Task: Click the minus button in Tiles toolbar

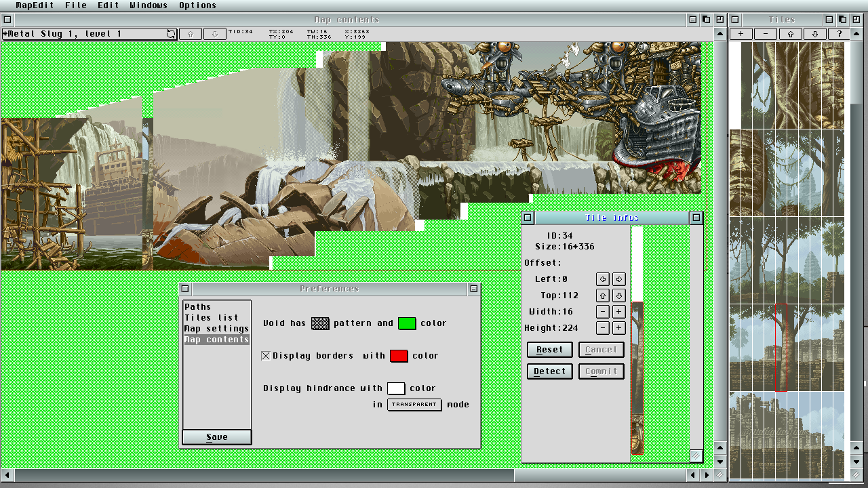Action: (766, 34)
